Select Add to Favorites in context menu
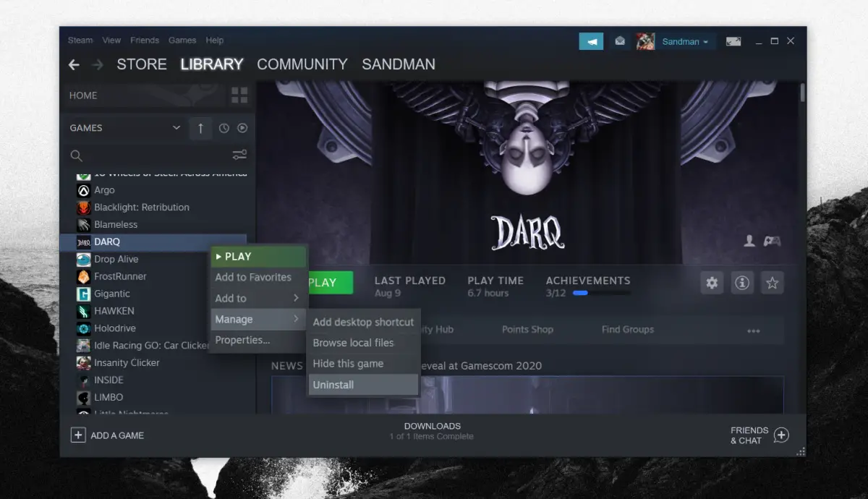Screen dimensions: 868x499 (x=258, y=277)
